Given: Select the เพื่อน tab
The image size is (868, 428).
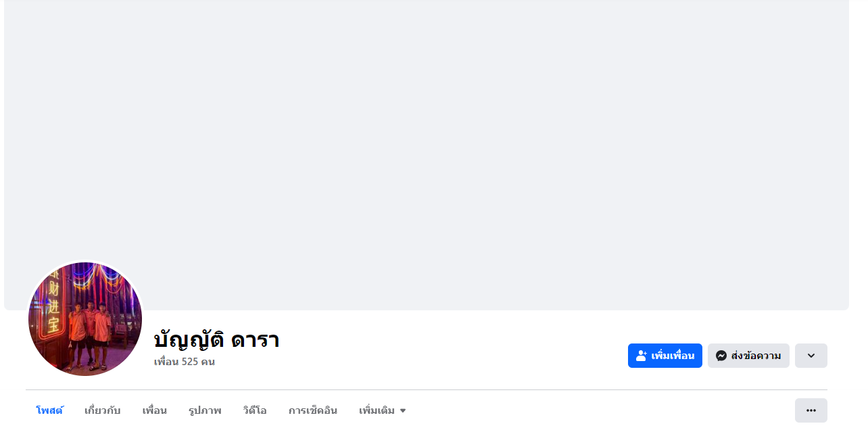Looking at the screenshot, I should pos(154,410).
